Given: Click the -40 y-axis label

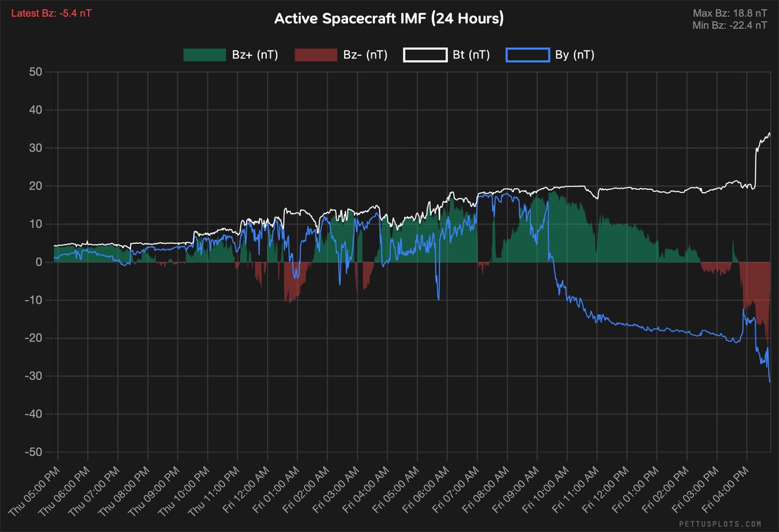Looking at the screenshot, I should pos(33,414).
